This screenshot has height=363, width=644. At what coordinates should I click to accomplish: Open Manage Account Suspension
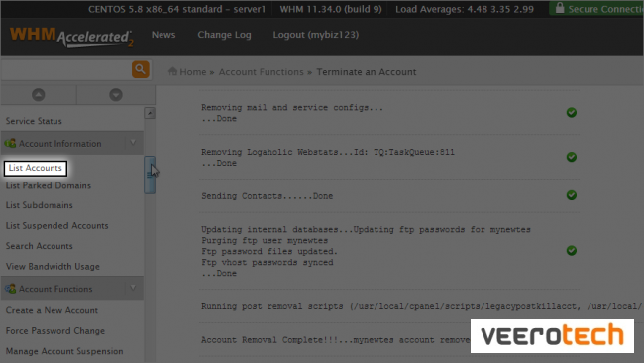64,351
